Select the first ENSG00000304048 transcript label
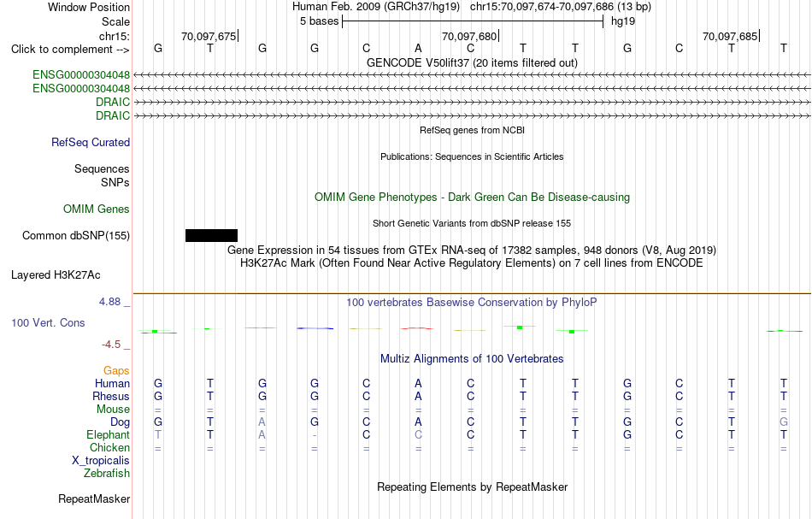Screen dimensions: 812x519 click(x=81, y=74)
